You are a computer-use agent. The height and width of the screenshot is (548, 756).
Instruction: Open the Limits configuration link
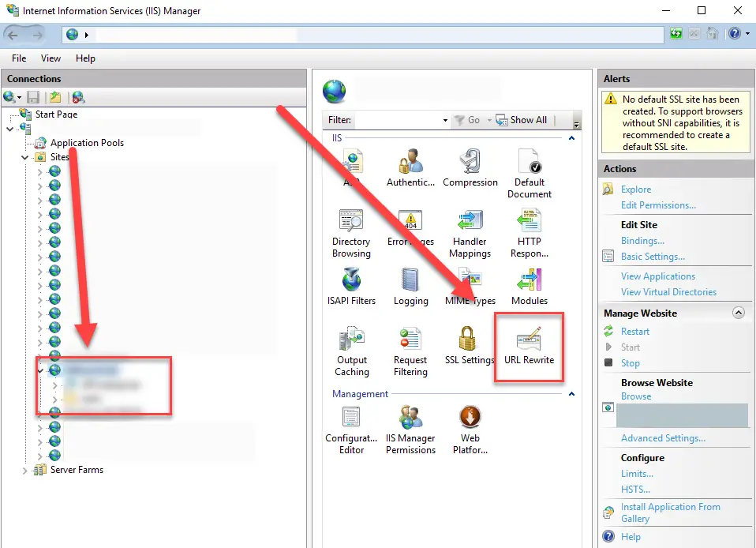point(637,474)
